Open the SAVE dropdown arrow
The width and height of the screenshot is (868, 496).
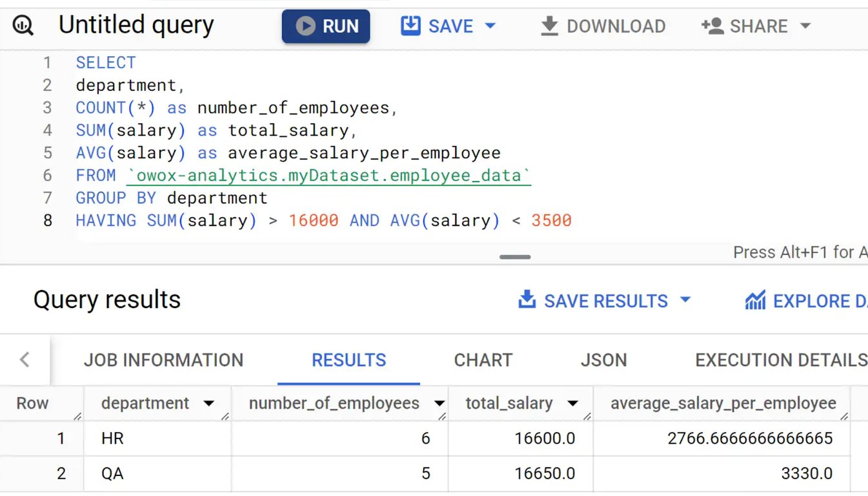coord(490,26)
